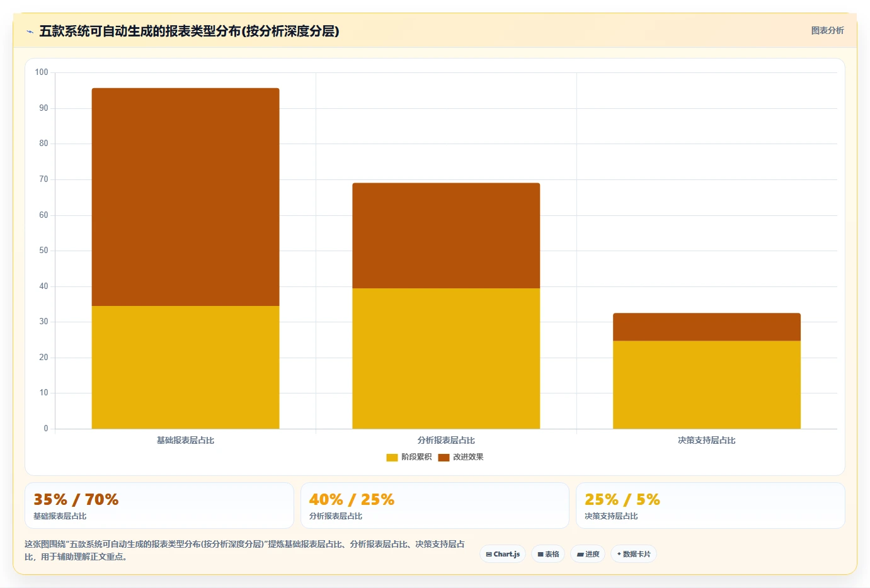The height and width of the screenshot is (588, 870).
Task: Click the 基础报表层占比 caption in first stat card
Action: [x=60, y=516]
